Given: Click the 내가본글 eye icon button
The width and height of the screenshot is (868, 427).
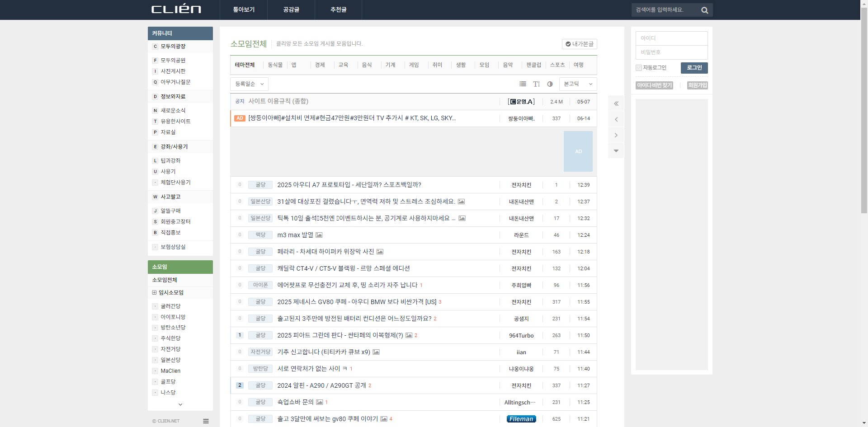Looking at the screenshot, I should [x=579, y=44].
